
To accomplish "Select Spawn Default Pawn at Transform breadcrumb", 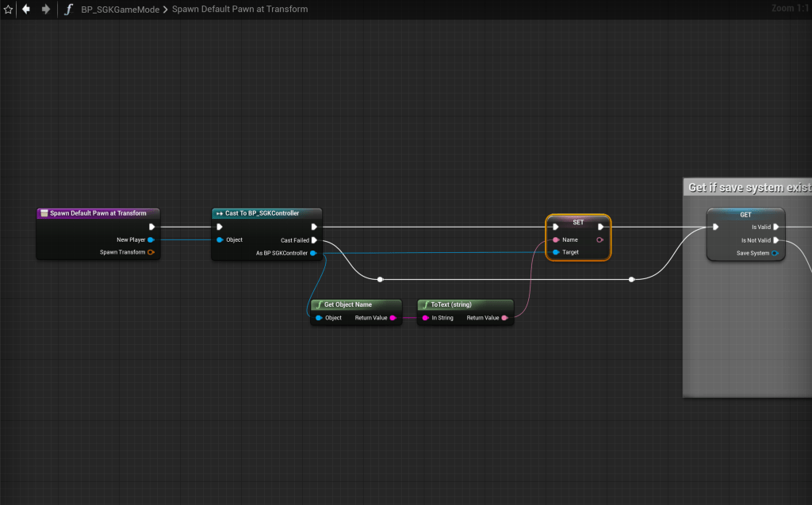I will pyautogui.click(x=239, y=10).
